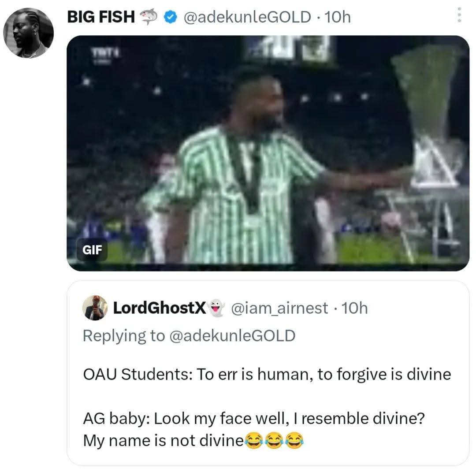Open the BIG FISH display name
The height and width of the screenshot is (476, 476).
point(101,17)
